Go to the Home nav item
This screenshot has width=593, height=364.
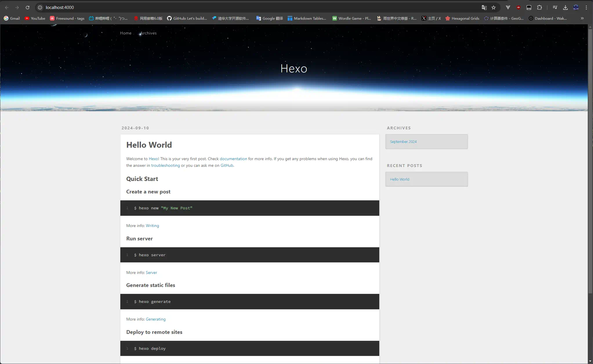(126, 33)
